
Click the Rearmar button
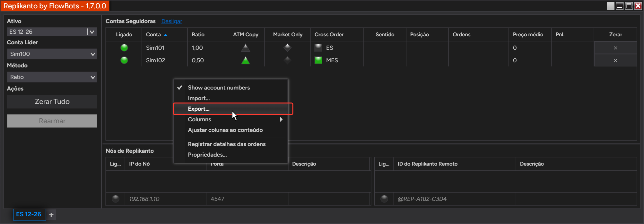point(52,121)
